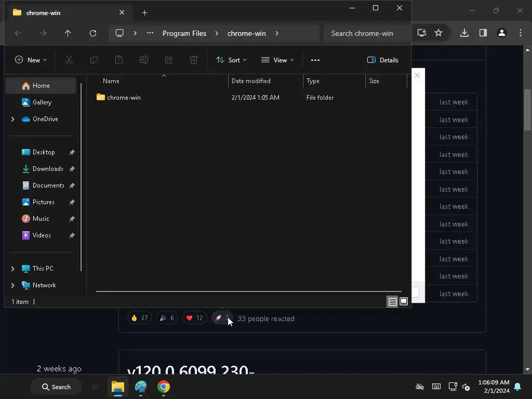This screenshot has width=532, height=399.
Task: Click the heart reaction 12
Action: click(194, 318)
